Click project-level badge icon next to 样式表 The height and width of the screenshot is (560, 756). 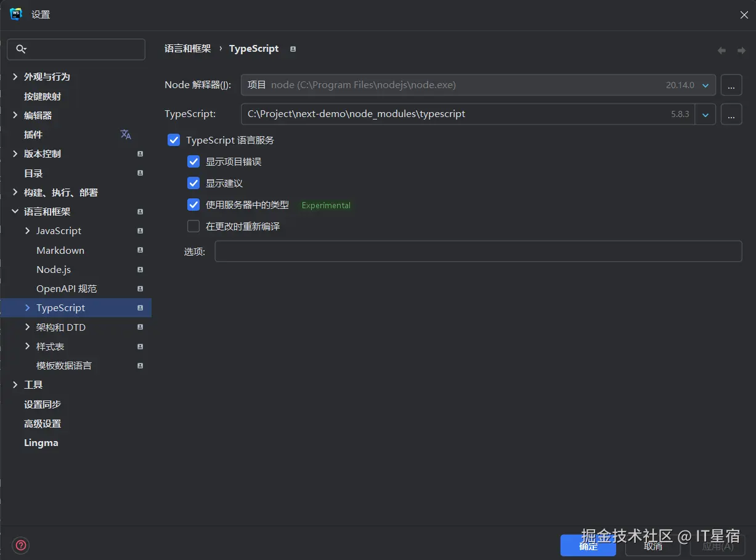pos(140,347)
